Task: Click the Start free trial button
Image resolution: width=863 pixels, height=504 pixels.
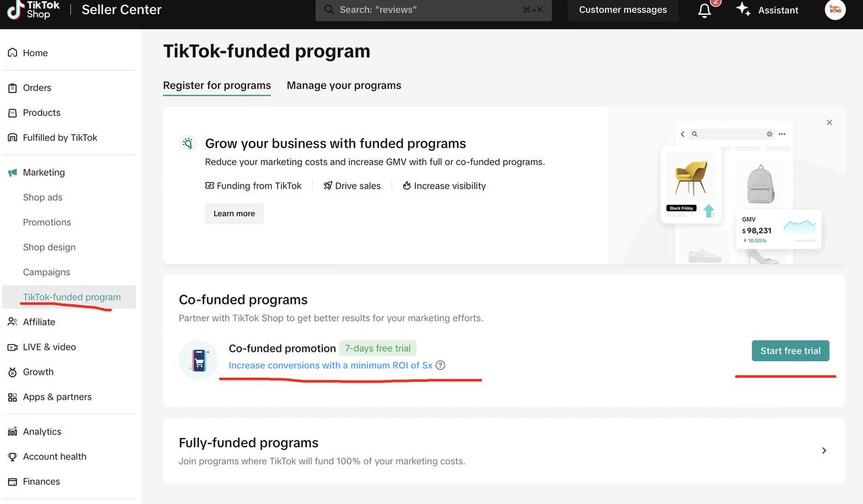Action: [x=790, y=351]
